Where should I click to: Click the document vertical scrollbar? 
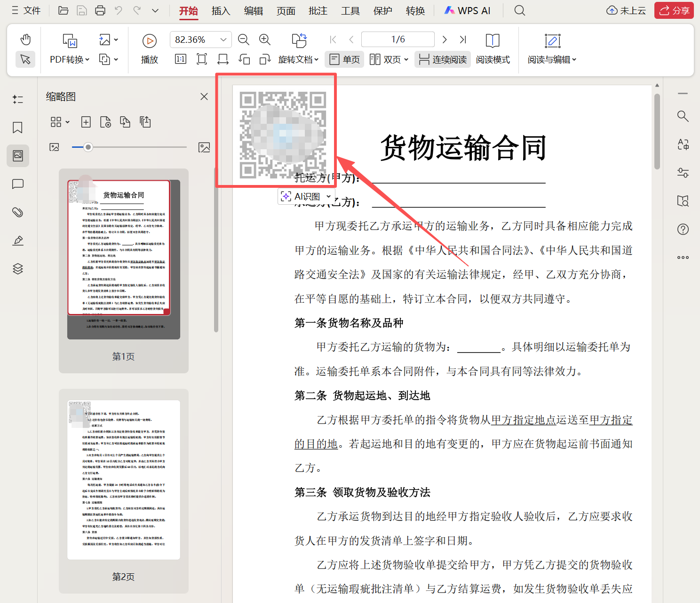coord(657,131)
